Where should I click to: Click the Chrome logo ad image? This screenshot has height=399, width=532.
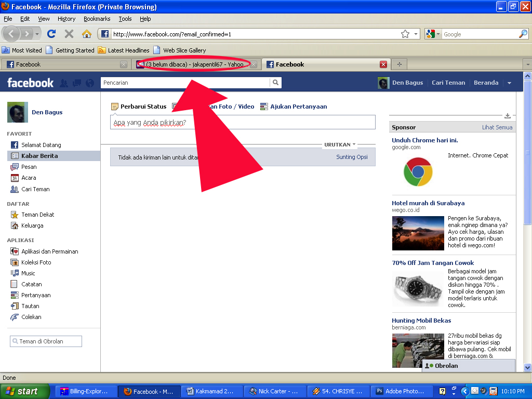(418, 171)
